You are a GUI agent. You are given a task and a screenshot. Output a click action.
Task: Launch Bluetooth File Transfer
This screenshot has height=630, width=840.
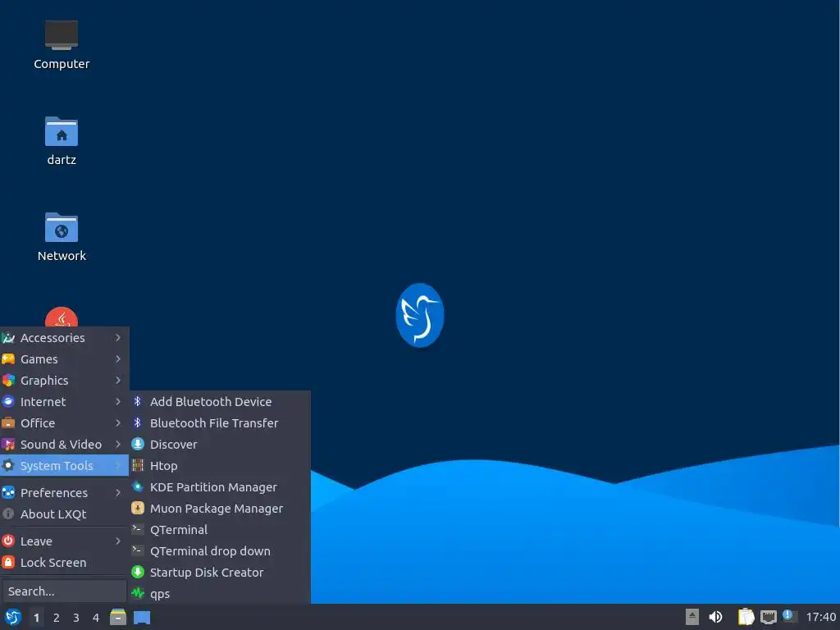pos(220,422)
